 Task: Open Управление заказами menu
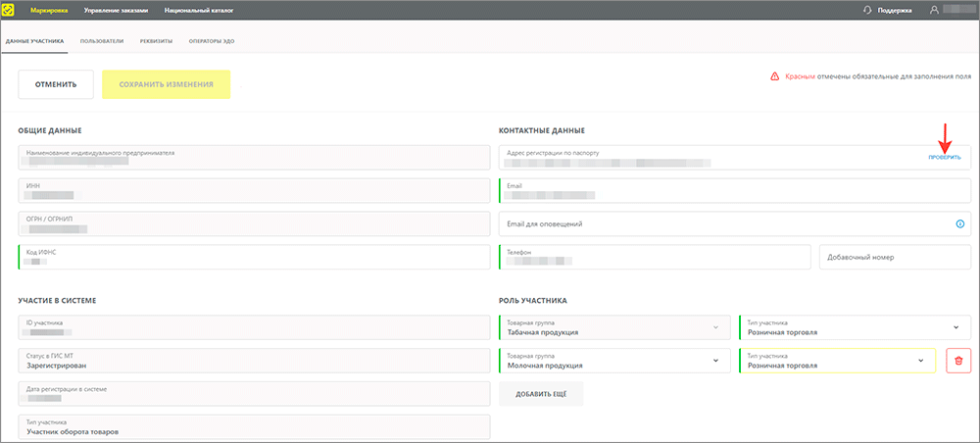(x=116, y=10)
